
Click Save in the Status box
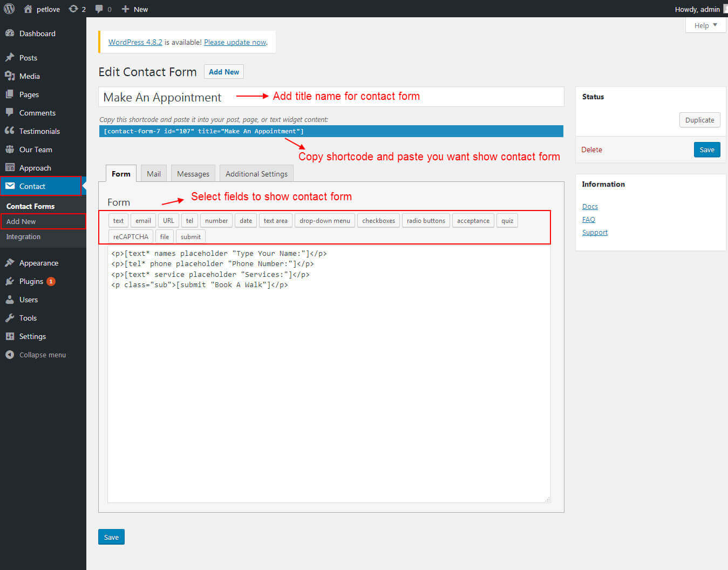[707, 150]
